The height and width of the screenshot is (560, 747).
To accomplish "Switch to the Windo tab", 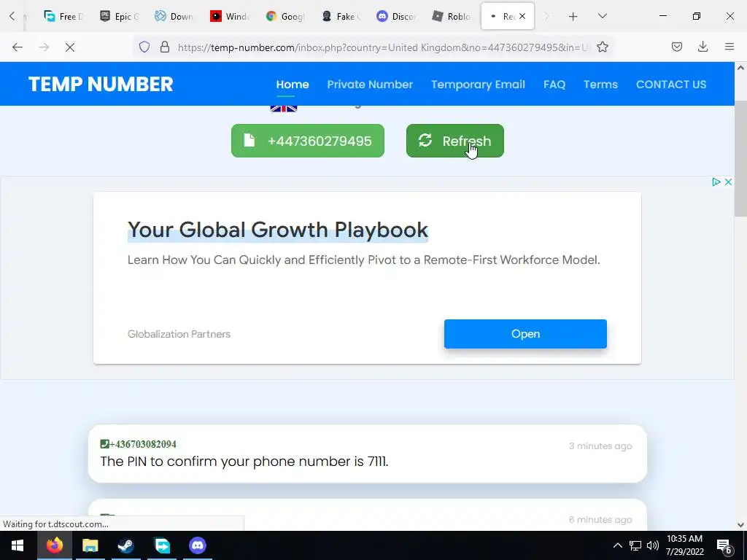I will (x=230, y=16).
